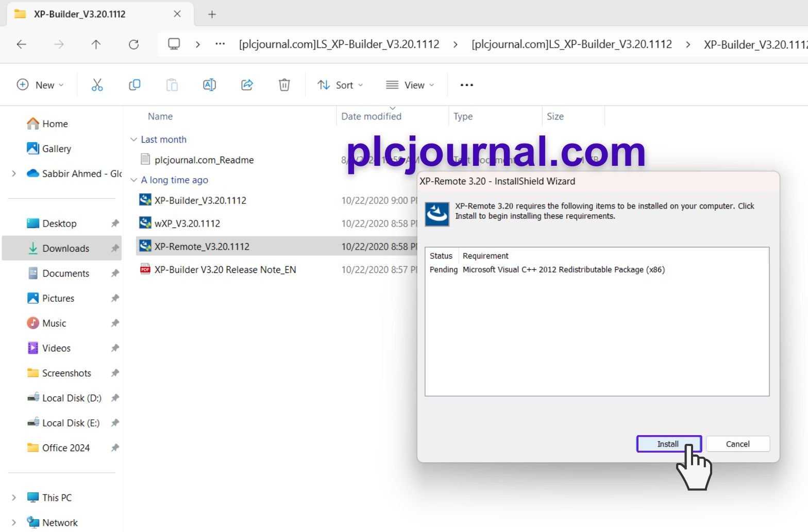The width and height of the screenshot is (808, 532).
Task: Click the PDF icon of the Release Note file
Action: [x=145, y=269]
